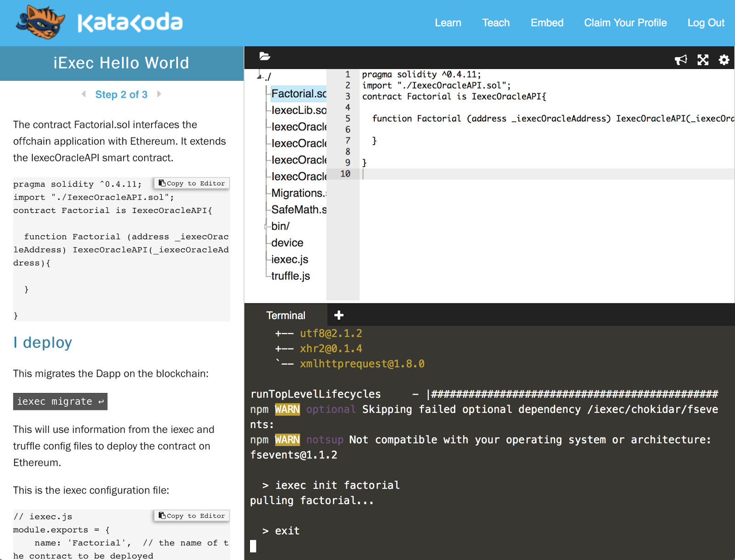Add a new terminal tab
The image size is (735, 560).
tap(339, 315)
